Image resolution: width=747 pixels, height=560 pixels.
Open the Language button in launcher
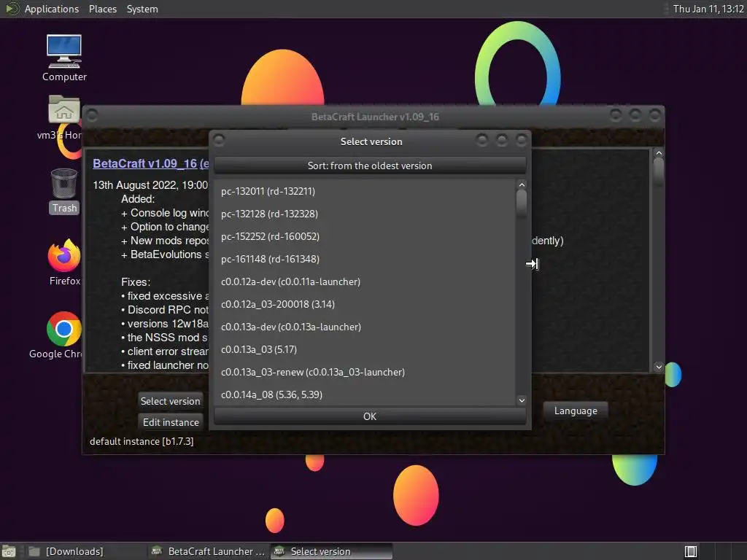click(x=576, y=411)
